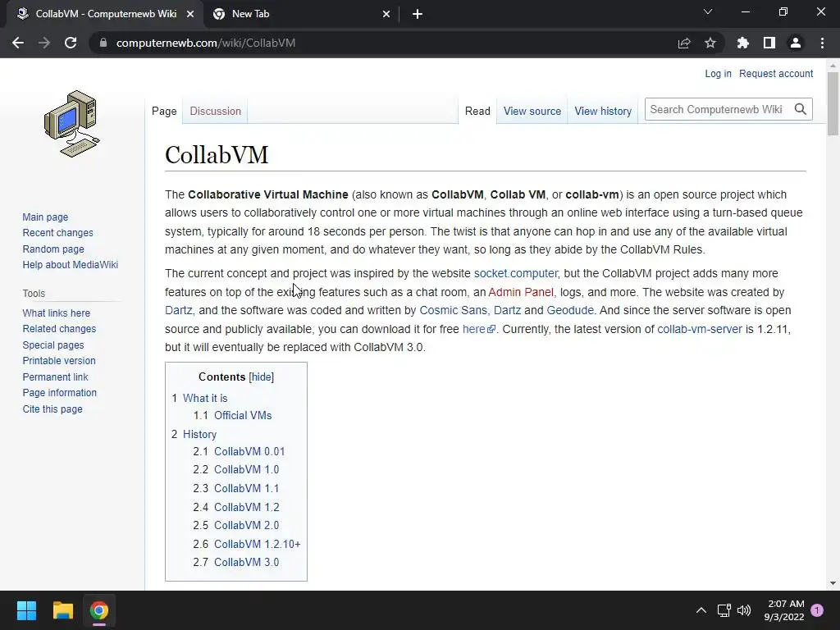Open the View history tab
840x630 pixels.
click(x=603, y=111)
